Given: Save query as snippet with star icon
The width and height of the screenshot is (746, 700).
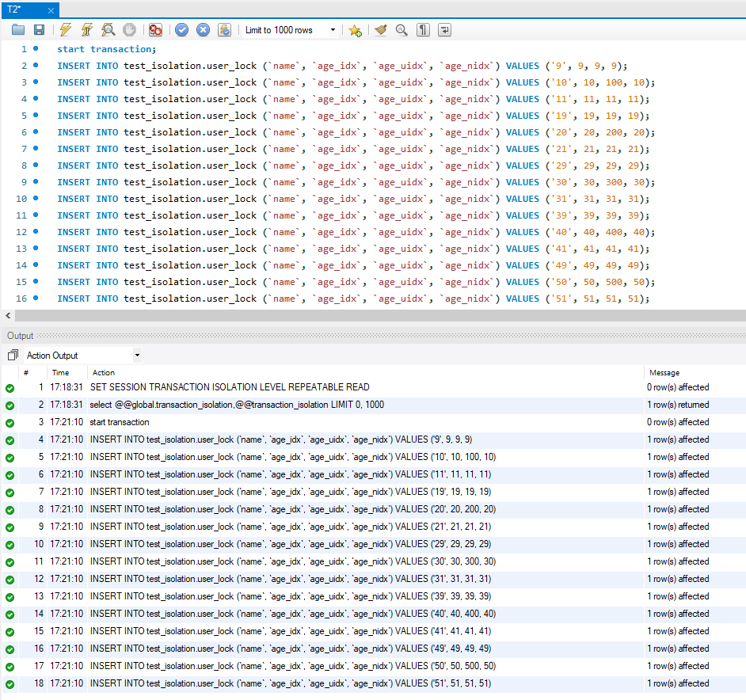Looking at the screenshot, I should coord(355,30).
